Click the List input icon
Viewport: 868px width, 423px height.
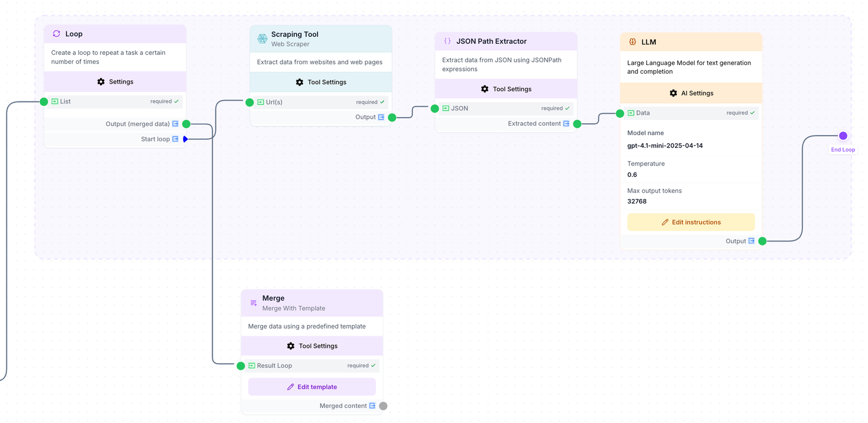click(x=55, y=101)
